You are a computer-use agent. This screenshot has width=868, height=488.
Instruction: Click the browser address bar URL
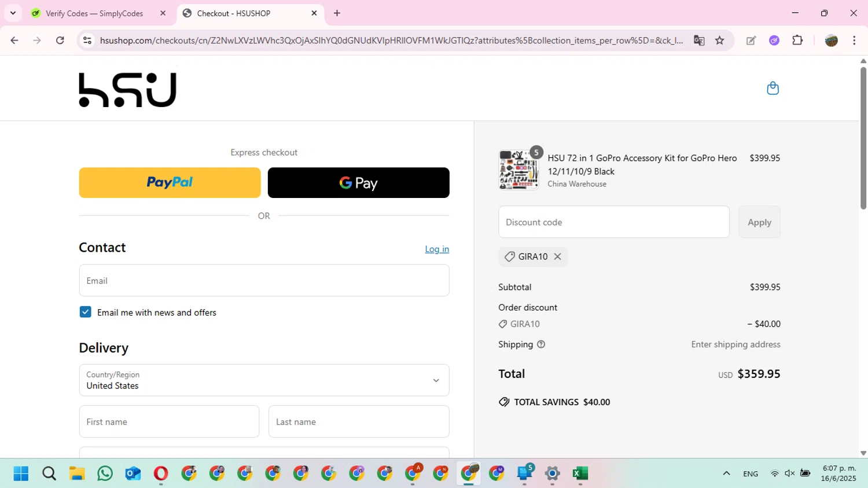[x=391, y=41]
